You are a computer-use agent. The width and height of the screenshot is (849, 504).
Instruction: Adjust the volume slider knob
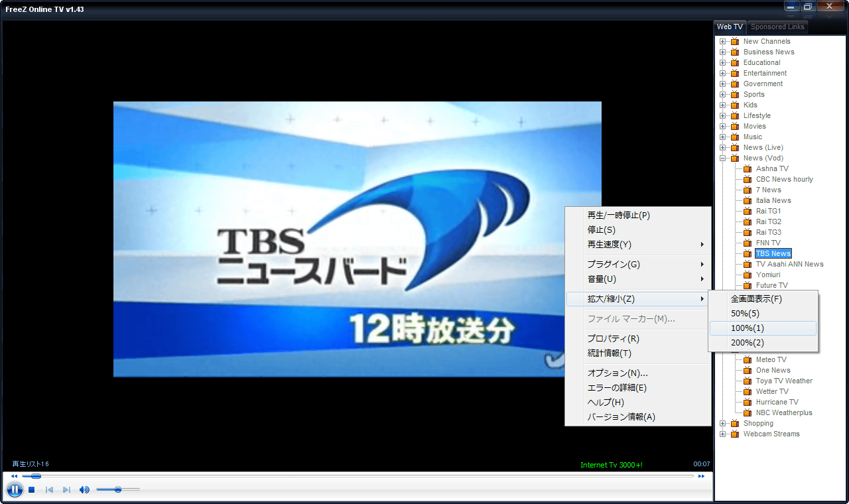[x=118, y=489]
